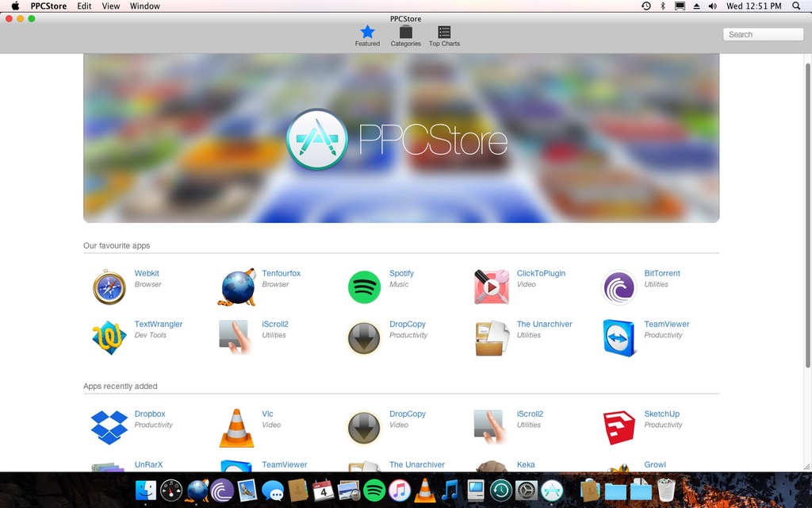The height and width of the screenshot is (508, 812).
Task: Open iTunes from the dock
Action: pyautogui.click(x=400, y=490)
